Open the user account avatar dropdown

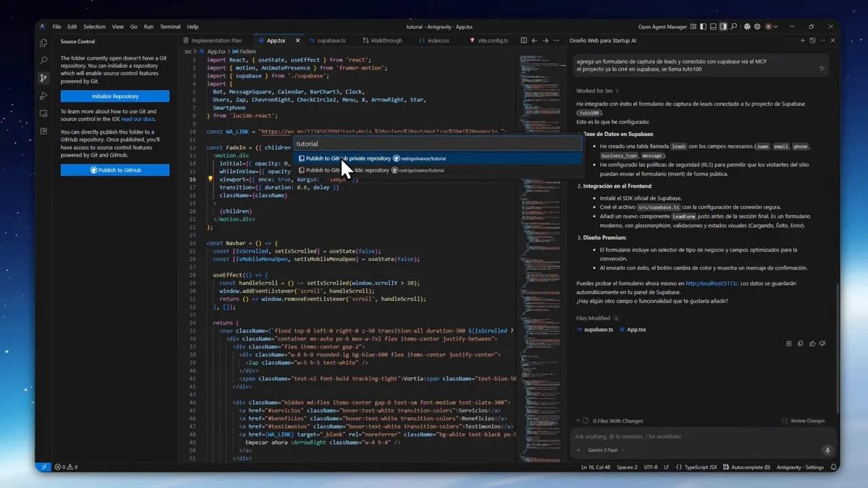[x=770, y=26]
